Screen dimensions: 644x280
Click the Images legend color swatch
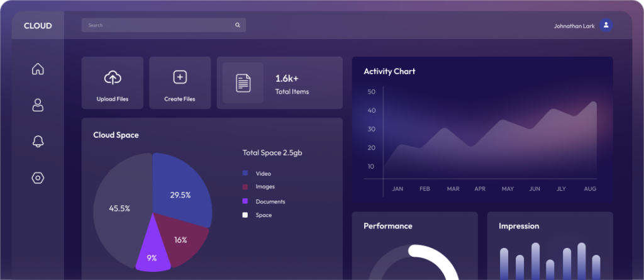point(245,187)
